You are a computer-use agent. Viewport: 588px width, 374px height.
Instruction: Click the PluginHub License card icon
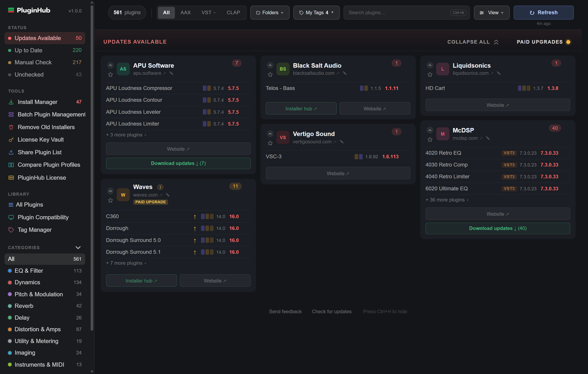tap(11, 177)
